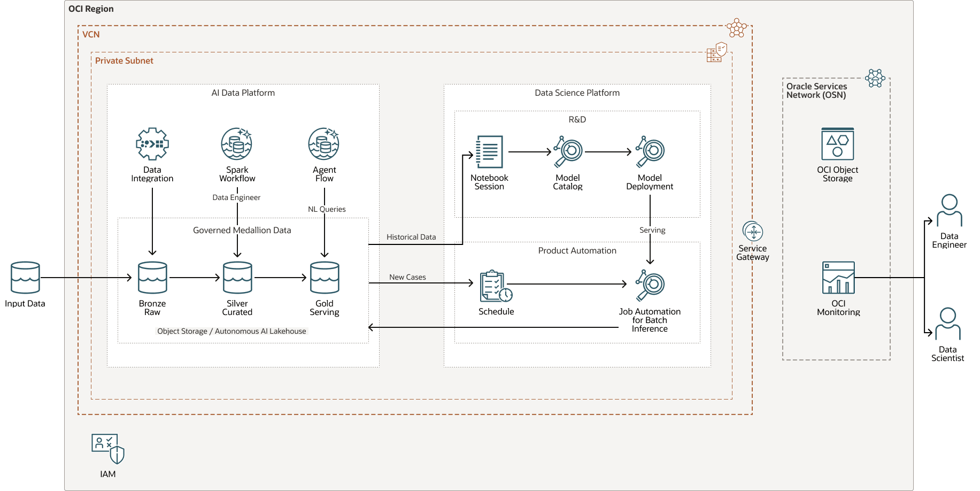Viewport: 980px width, 491px height.
Task: Select the 'Input Data' caption
Action: pos(25,303)
